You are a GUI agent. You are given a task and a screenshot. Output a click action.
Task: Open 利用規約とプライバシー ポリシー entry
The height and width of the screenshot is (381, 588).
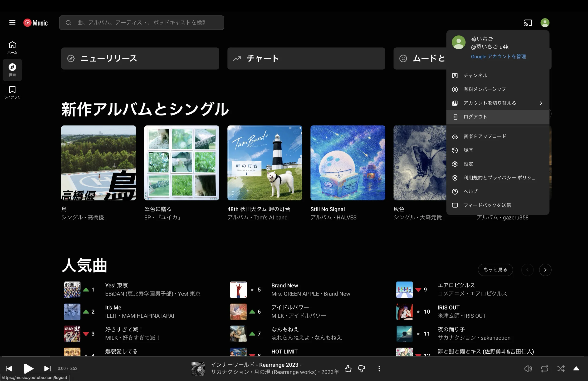(x=498, y=178)
